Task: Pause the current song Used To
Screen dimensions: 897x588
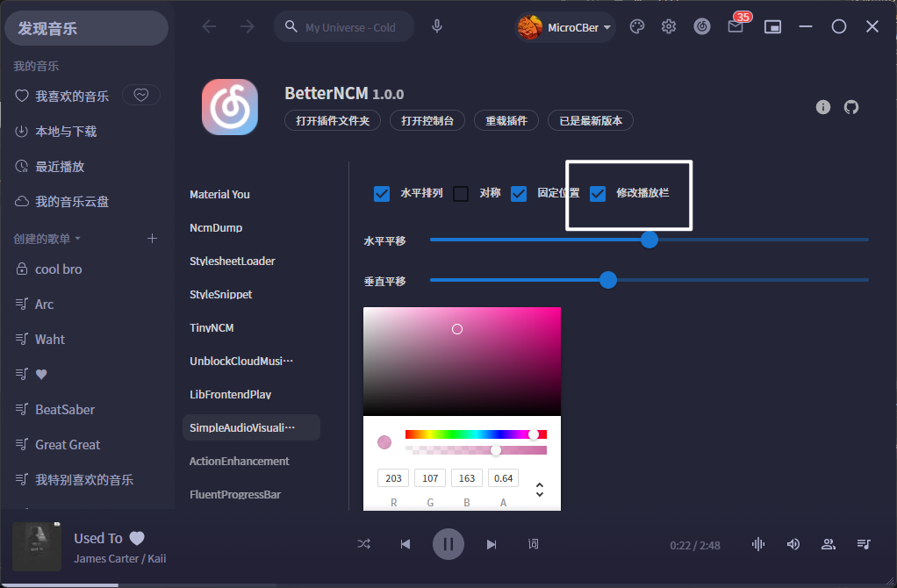Action: pyautogui.click(x=448, y=544)
